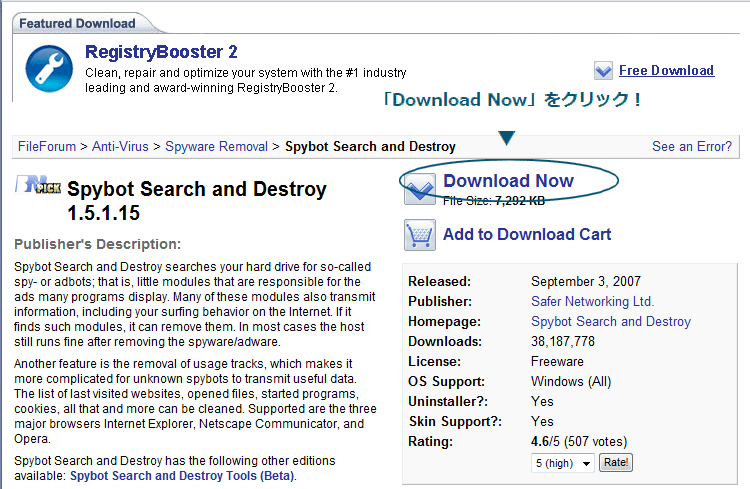750x489 pixels.
Task: Click the Download Now link
Action: [508, 181]
